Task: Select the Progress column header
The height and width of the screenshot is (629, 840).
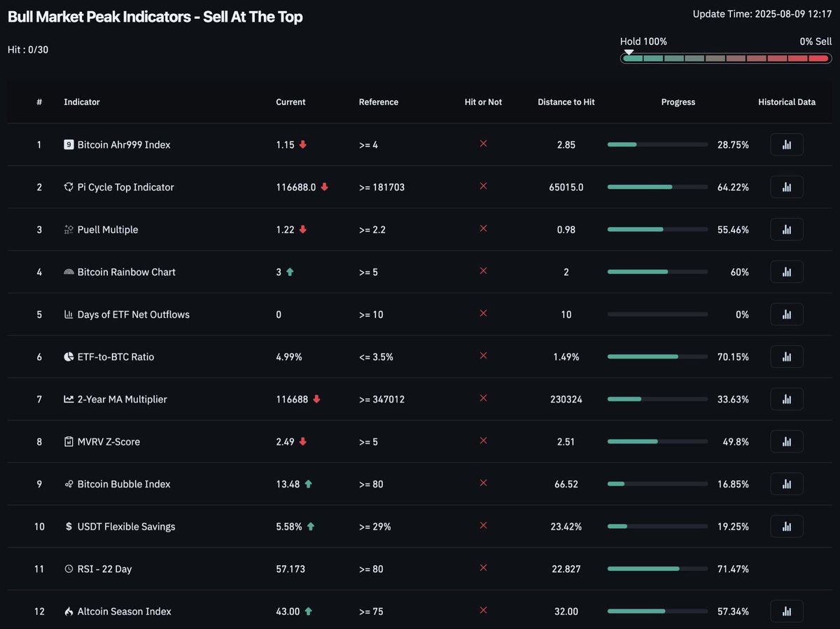Action: [678, 102]
